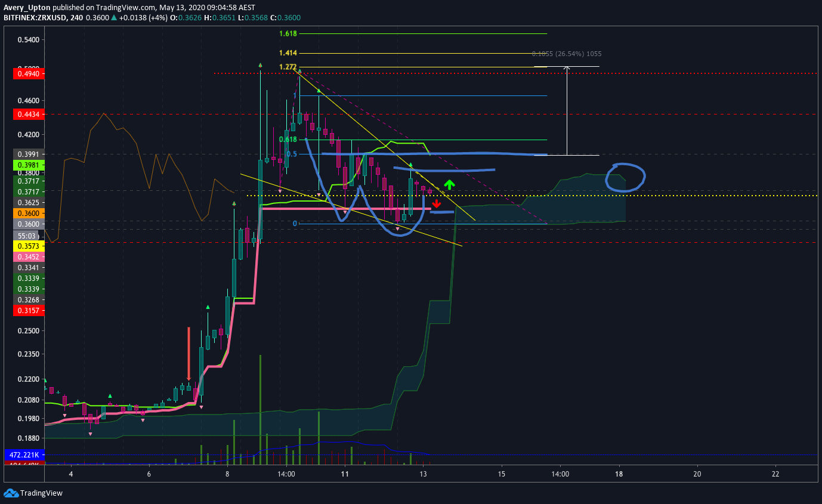Screen dimensions: 822x504
Task: Click the low value 0.3568
Action: tap(255, 18)
